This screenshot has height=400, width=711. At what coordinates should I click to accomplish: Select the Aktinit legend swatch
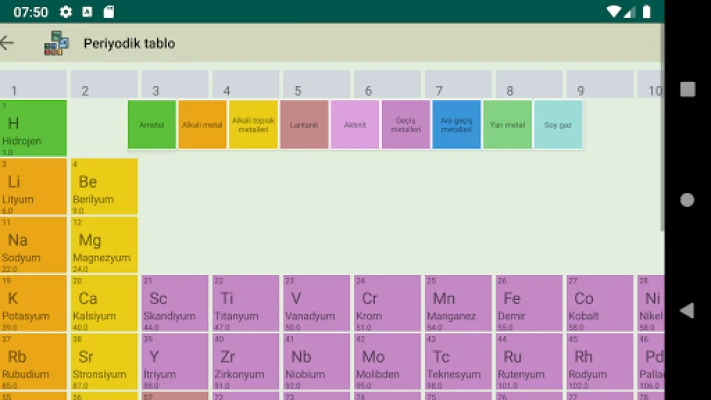coord(355,125)
